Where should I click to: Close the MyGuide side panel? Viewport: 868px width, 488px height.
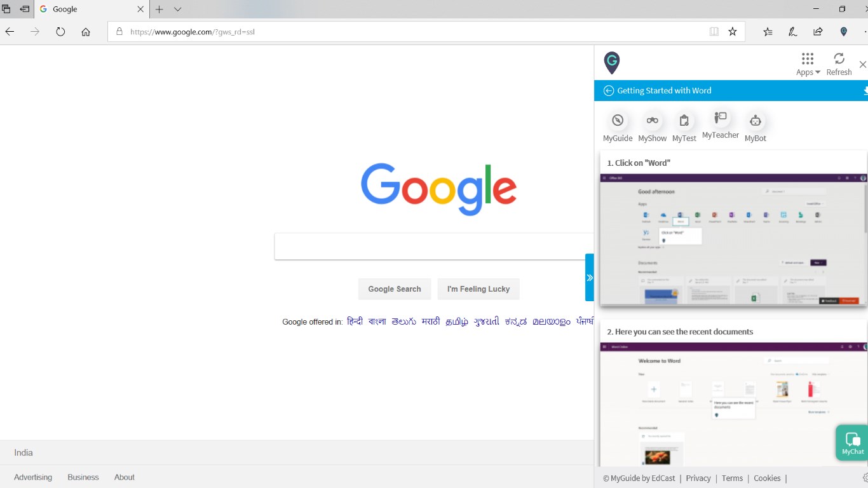(862, 64)
